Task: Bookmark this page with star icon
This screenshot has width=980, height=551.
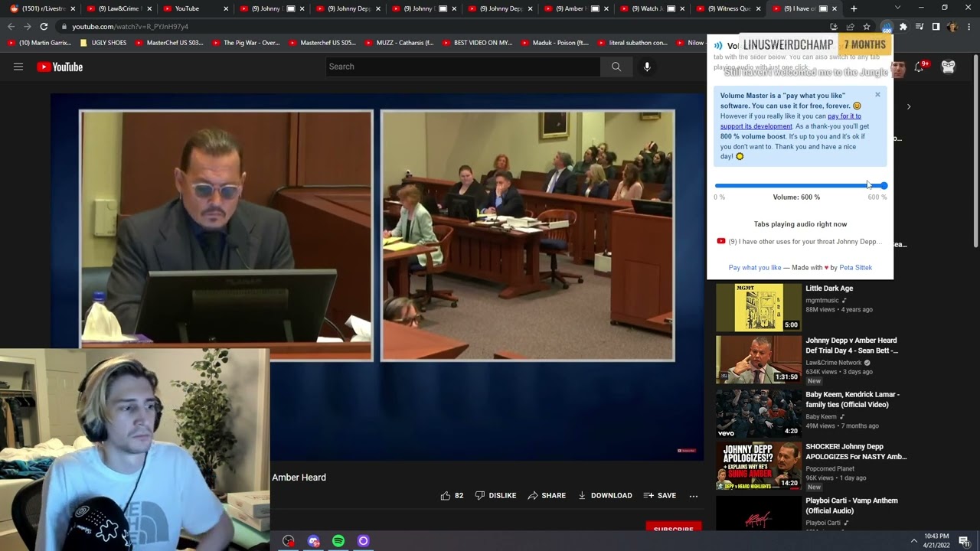Action: click(x=867, y=27)
